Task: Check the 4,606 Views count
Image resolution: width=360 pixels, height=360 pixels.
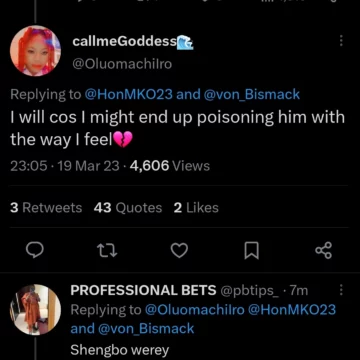Action: coord(170,166)
